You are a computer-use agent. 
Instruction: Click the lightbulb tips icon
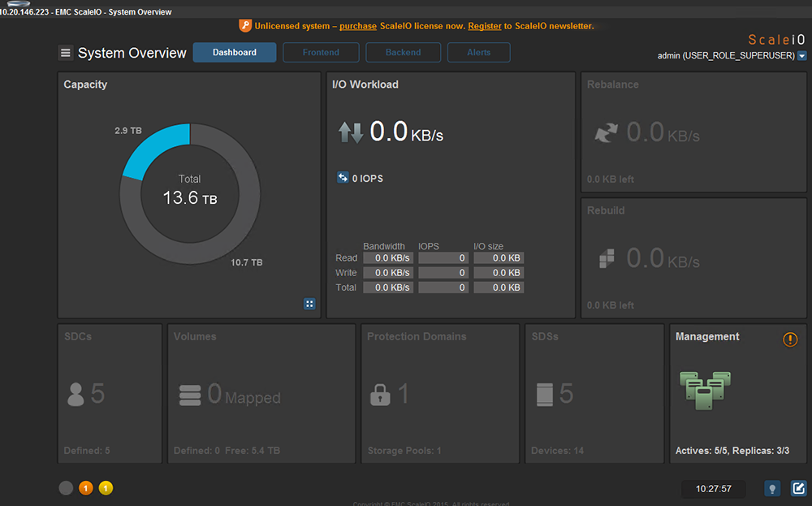point(772,488)
